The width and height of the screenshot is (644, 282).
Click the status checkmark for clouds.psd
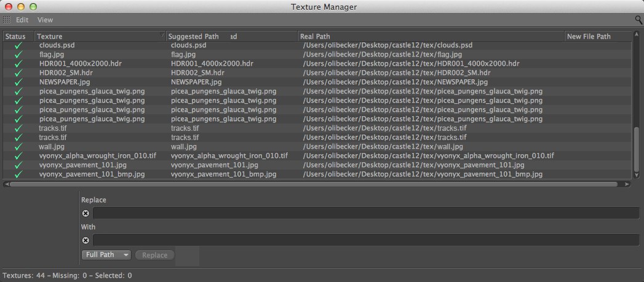pyautogui.click(x=18, y=45)
